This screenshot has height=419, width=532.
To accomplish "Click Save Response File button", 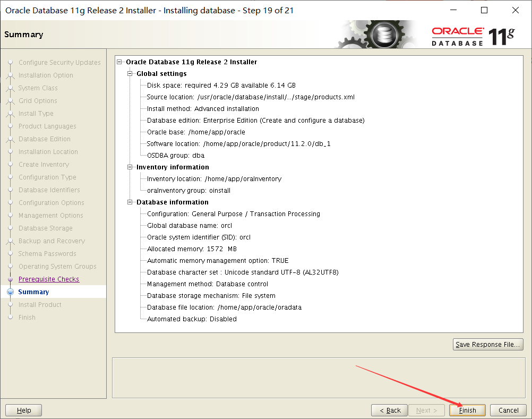I will 488,344.
